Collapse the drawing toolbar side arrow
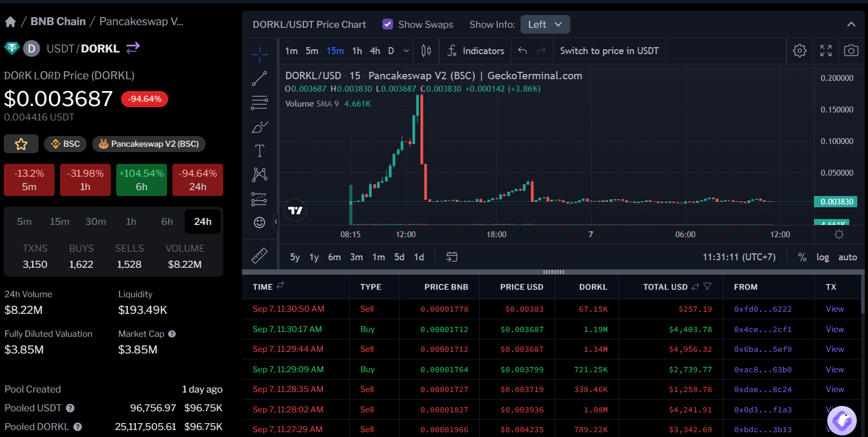The width and height of the screenshot is (868, 437). (x=276, y=222)
